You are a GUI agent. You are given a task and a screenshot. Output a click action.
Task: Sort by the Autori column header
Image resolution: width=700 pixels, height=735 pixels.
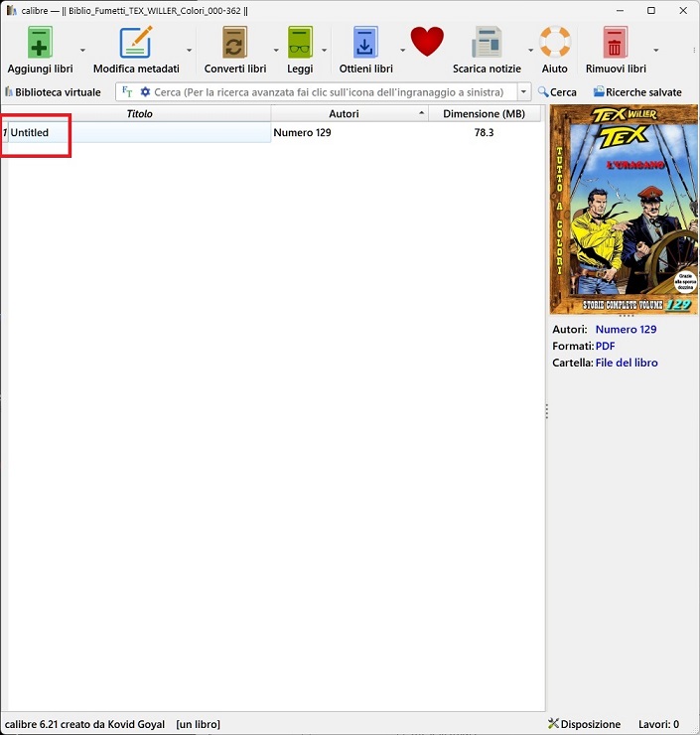350,113
